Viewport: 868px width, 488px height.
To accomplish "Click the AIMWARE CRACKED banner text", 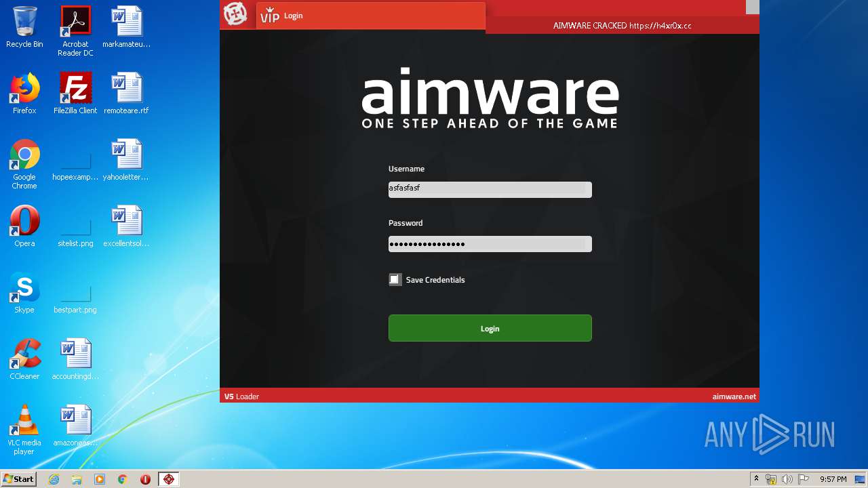I will tap(622, 26).
